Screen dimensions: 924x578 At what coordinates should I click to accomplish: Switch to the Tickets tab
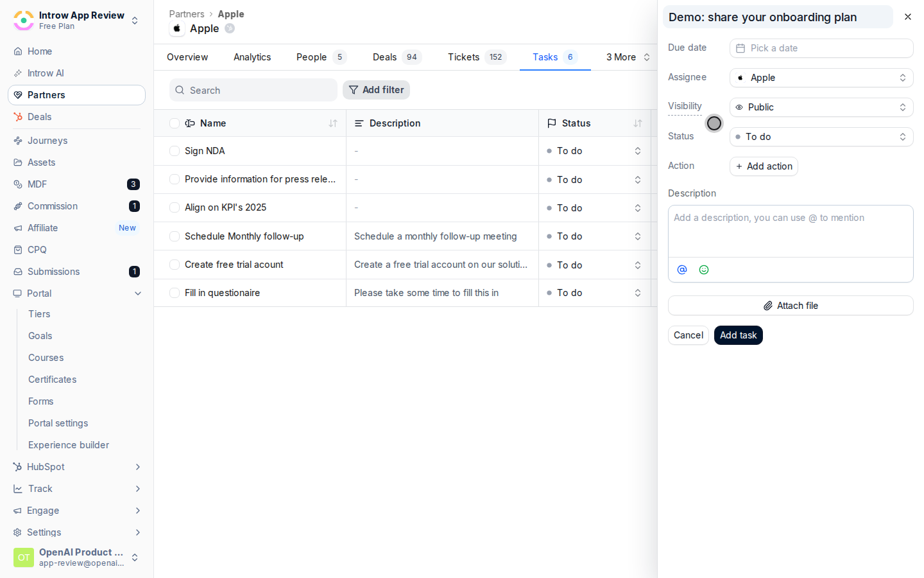tap(477, 57)
